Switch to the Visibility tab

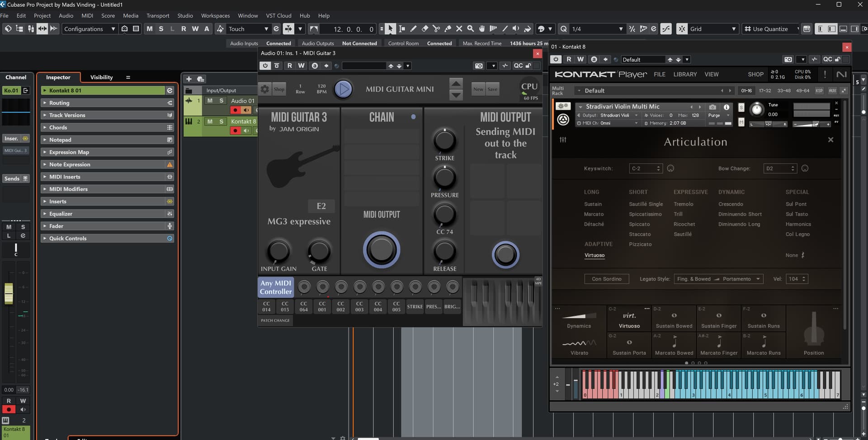pos(101,77)
